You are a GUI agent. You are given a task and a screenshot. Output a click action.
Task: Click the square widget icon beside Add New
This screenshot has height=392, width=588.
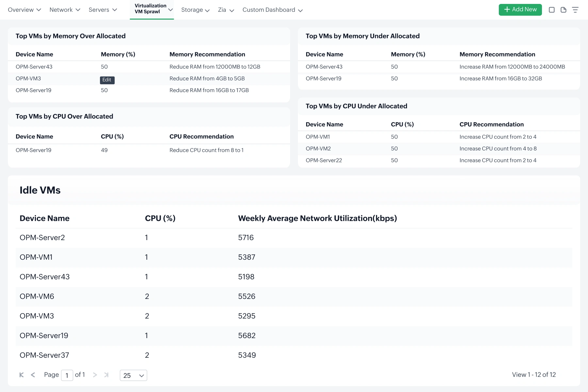tap(552, 10)
